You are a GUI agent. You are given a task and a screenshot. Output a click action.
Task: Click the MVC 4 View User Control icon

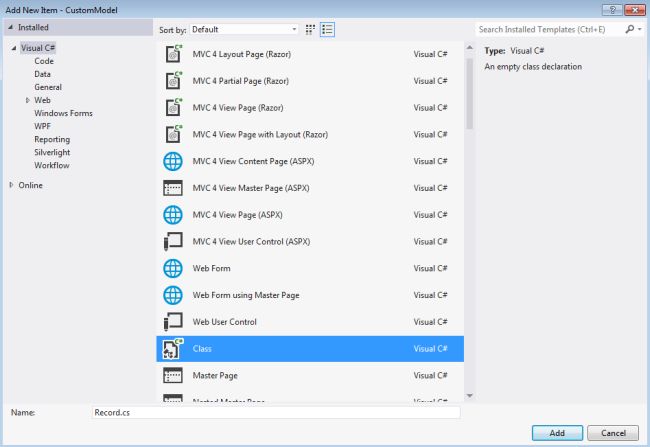tap(173, 241)
